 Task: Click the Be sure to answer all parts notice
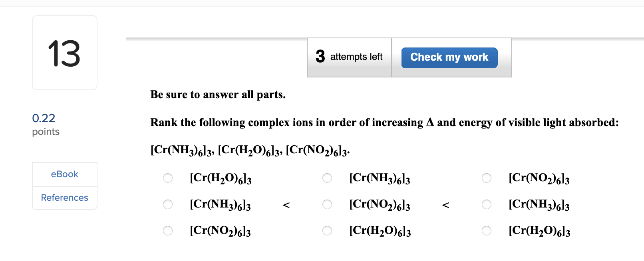[218, 95]
